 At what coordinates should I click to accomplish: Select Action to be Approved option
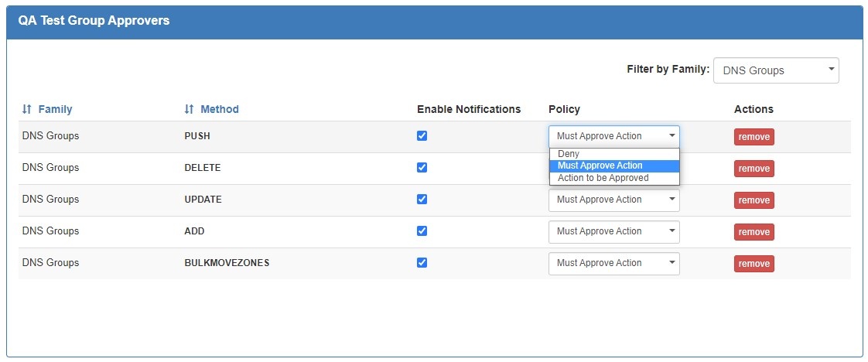click(x=603, y=178)
